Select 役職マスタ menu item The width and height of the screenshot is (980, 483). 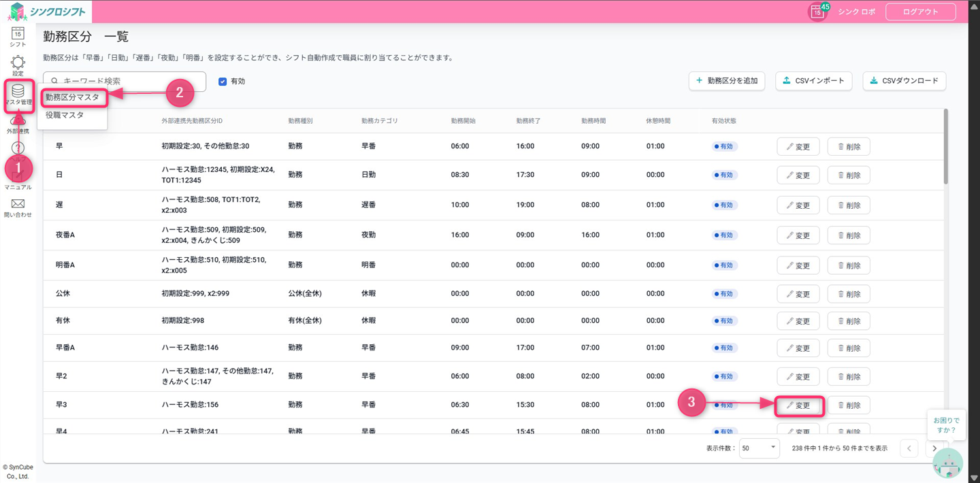coord(65,115)
